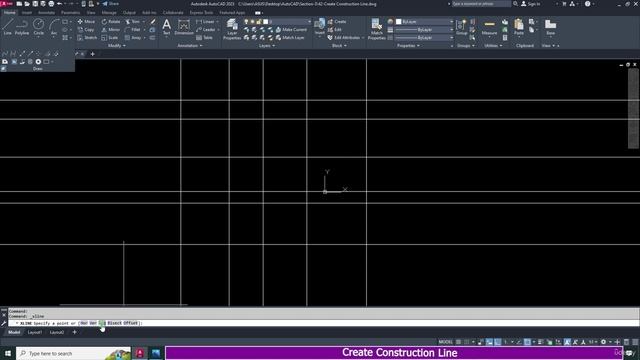Click the Plot printer icon
Image resolution: width=640 pixels, height=360 pixels.
[51, 4]
